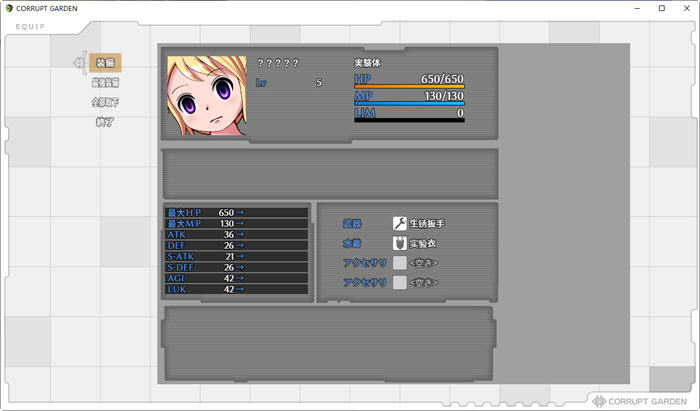
Task: Click the Corrupt Garden title bar icon
Action: click(9, 8)
